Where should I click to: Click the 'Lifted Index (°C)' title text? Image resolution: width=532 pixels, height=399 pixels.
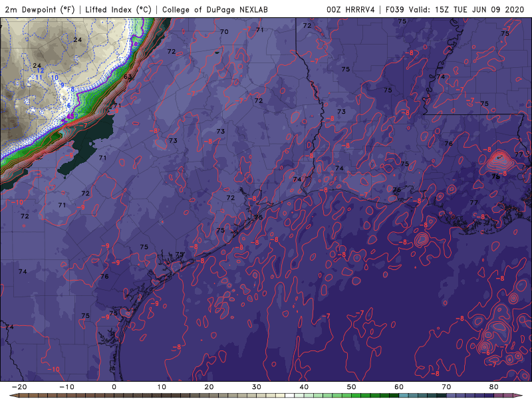click(118, 10)
